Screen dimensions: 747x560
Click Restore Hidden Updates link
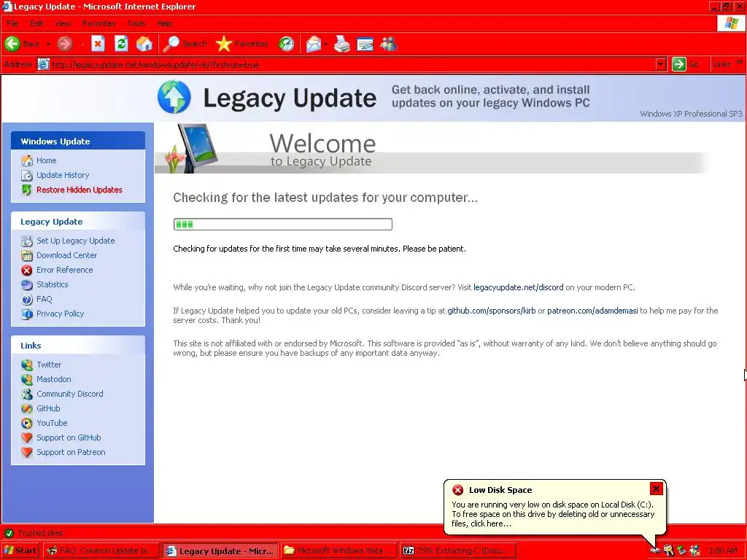point(79,190)
